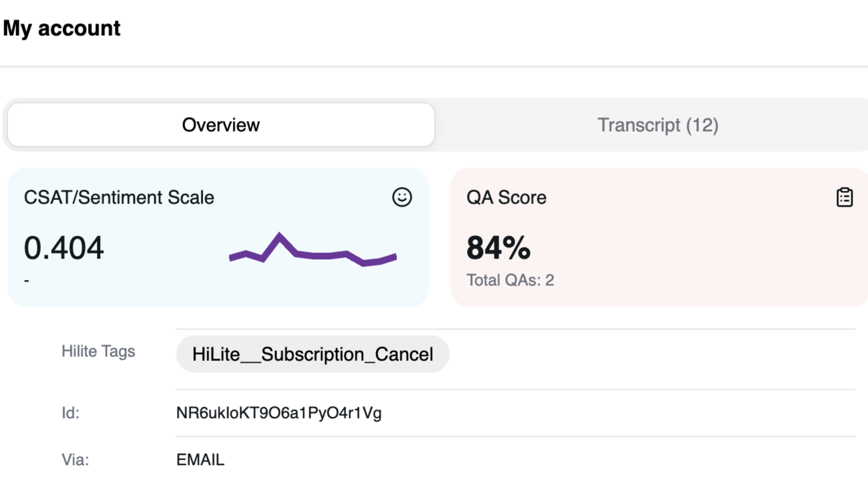Click the Total QAs: 2 text
This screenshot has height=482, width=868.
pyautogui.click(x=510, y=280)
